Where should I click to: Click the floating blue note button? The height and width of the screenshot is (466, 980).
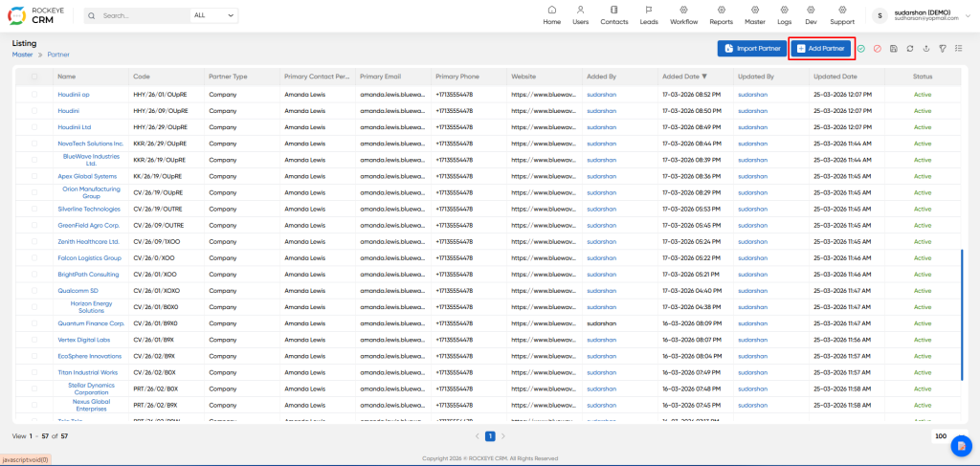pos(961,445)
